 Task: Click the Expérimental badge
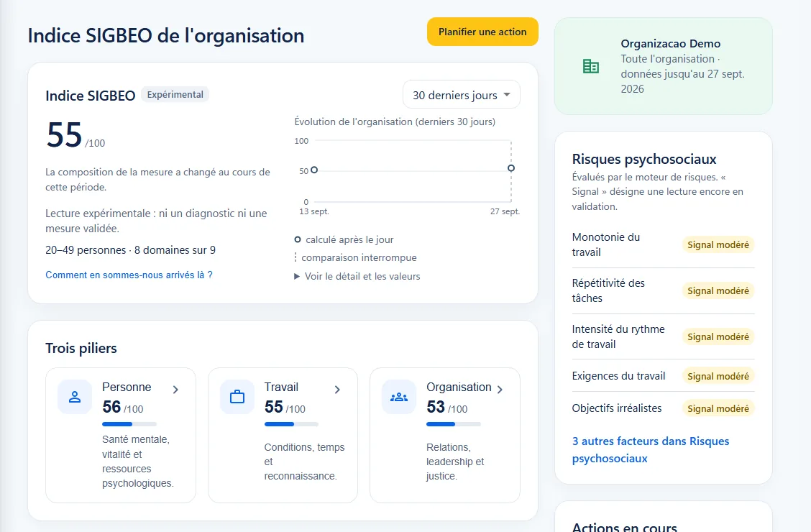coord(175,95)
